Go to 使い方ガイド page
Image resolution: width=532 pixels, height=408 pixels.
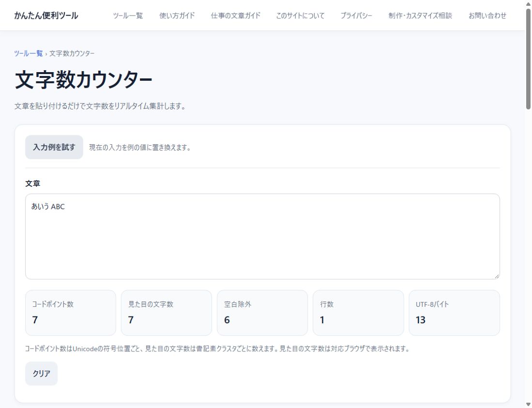177,15
